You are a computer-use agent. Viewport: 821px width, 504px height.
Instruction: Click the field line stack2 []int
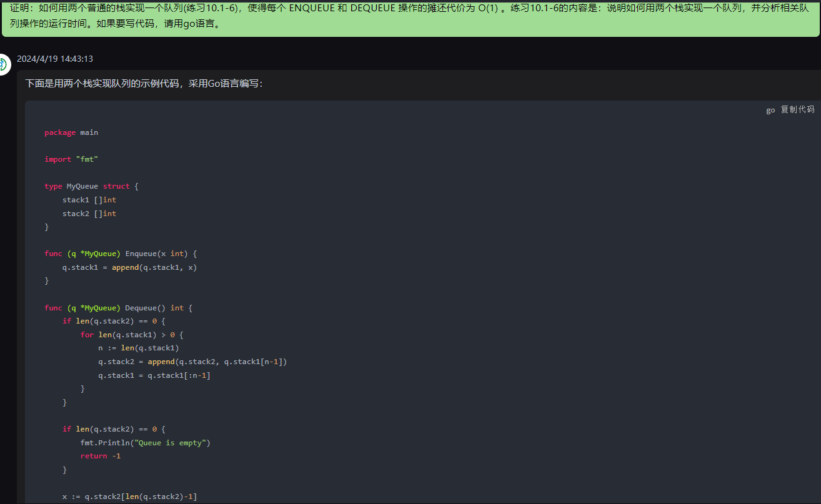(x=89, y=214)
